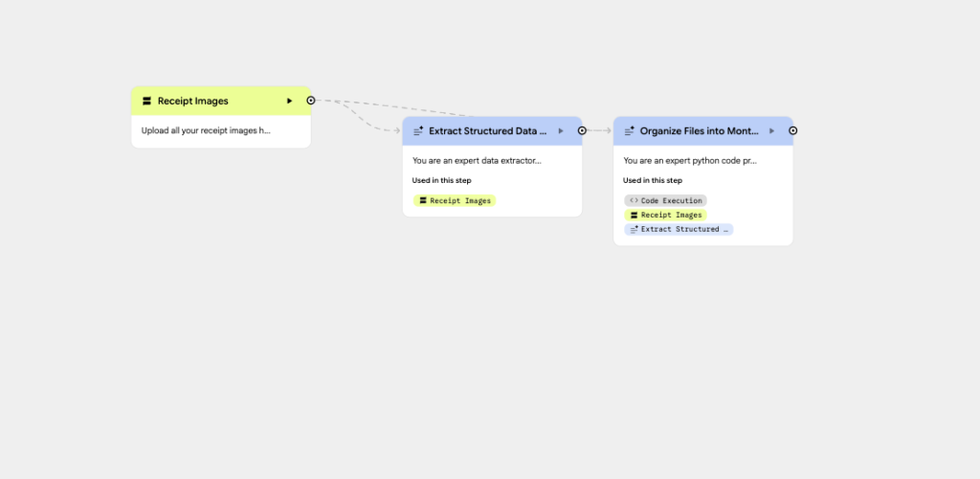Click the Organize Files output port
This screenshot has width=980, height=479.
pyautogui.click(x=793, y=130)
